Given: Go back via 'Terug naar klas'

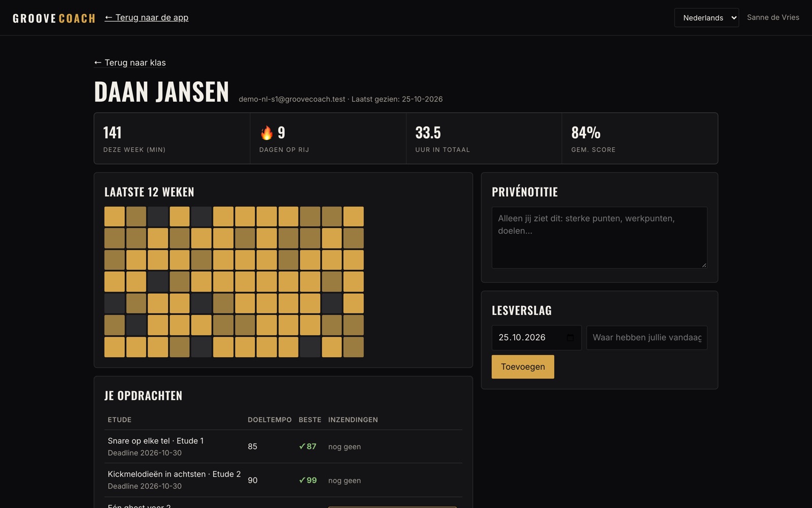Looking at the screenshot, I should coord(130,62).
